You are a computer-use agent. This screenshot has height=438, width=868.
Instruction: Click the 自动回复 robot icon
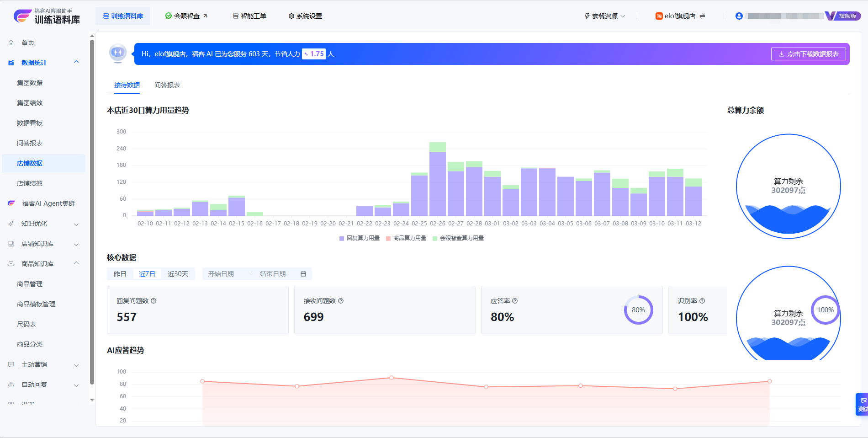pyautogui.click(x=11, y=385)
